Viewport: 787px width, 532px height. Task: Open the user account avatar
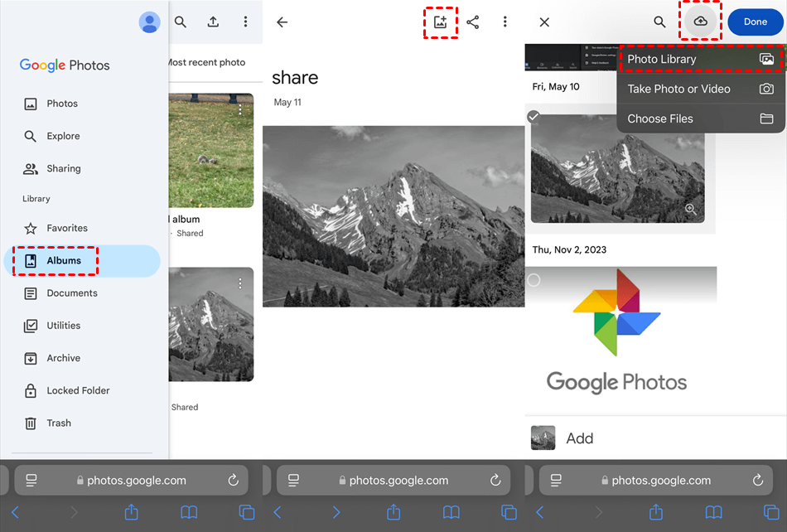(x=150, y=22)
